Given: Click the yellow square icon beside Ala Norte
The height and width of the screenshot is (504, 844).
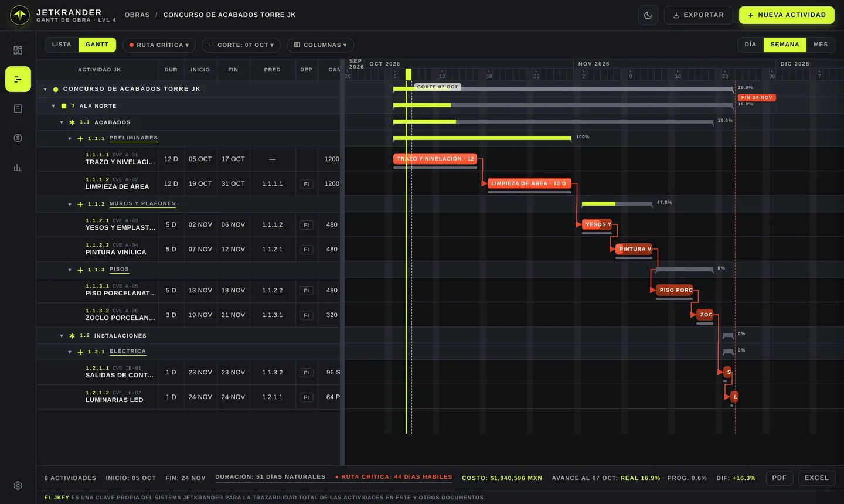Looking at the screenshot, I should [64, 106].
